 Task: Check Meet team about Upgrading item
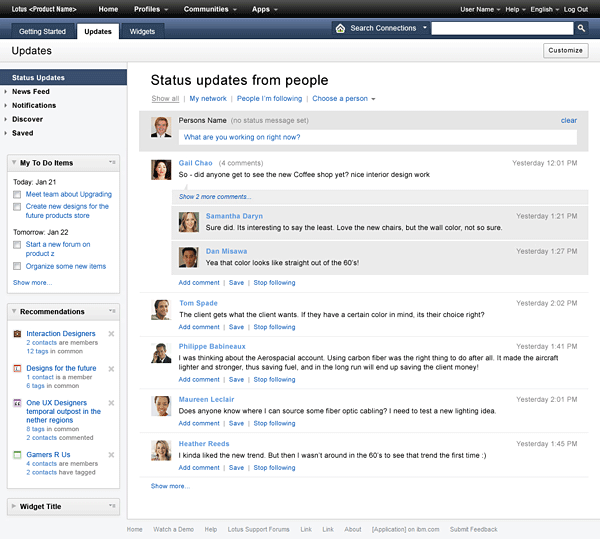click(x=17, y=195)
